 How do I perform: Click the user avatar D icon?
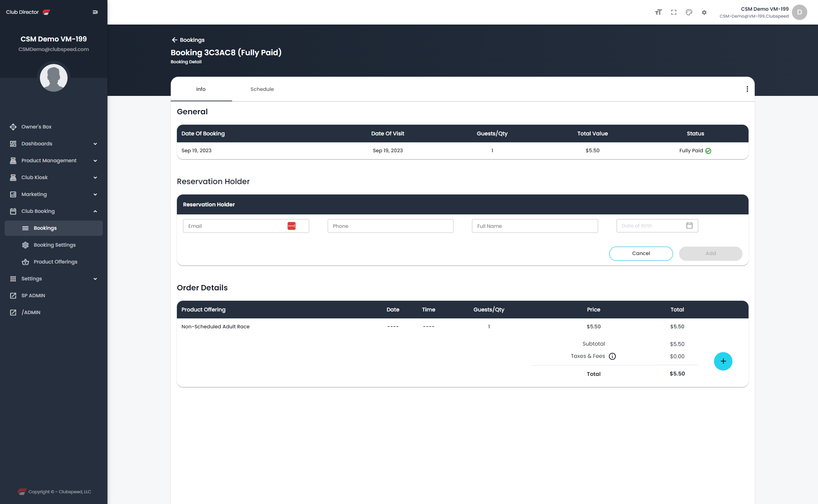[800, 12]
